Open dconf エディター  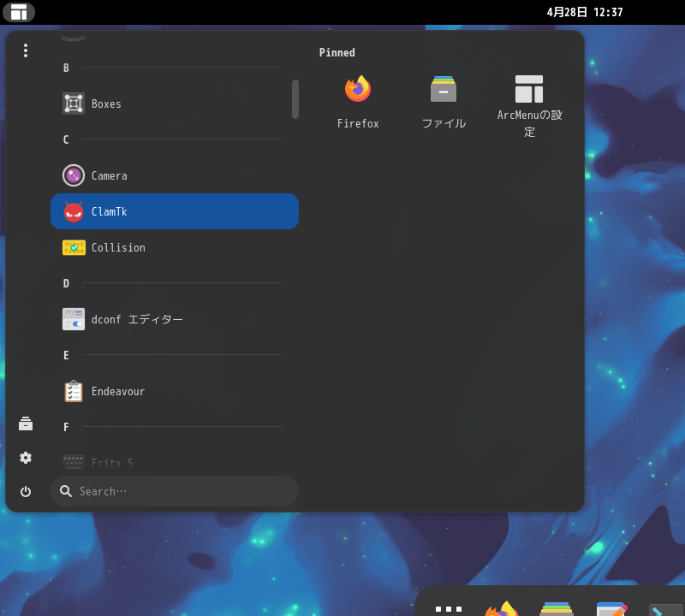tap(175, 319)
